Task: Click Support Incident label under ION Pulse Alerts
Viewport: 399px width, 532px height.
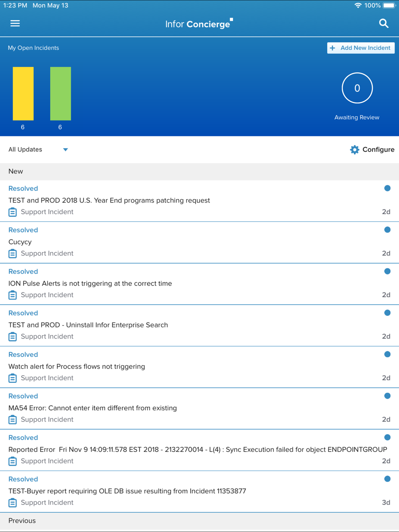Action: click(47, 295)
